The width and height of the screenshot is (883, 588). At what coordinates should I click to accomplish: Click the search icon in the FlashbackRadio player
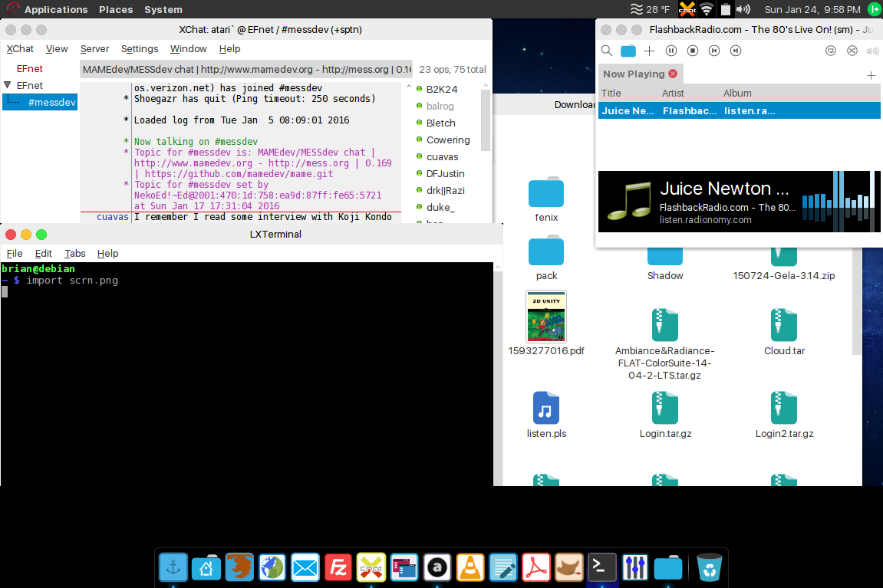(x=607, y=51)
